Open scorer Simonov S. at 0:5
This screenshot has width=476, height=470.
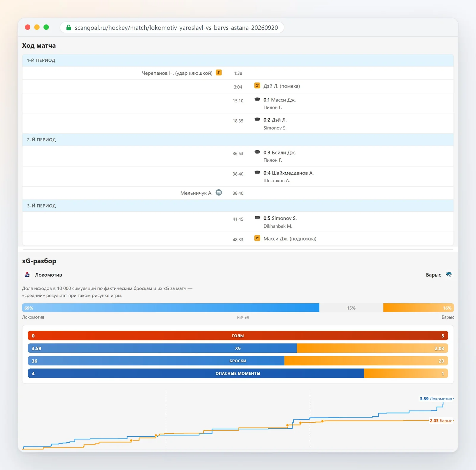click(284, 218)
